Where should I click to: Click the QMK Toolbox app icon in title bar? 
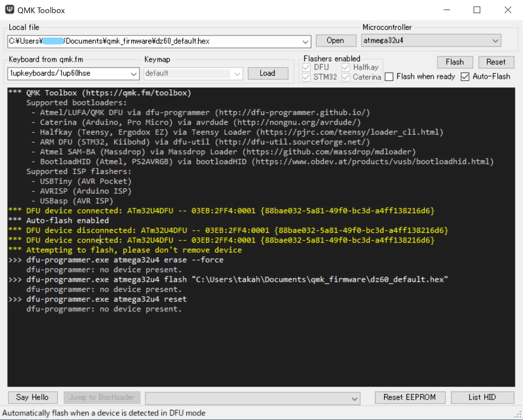pyautogui.click(x=10, y=10)
